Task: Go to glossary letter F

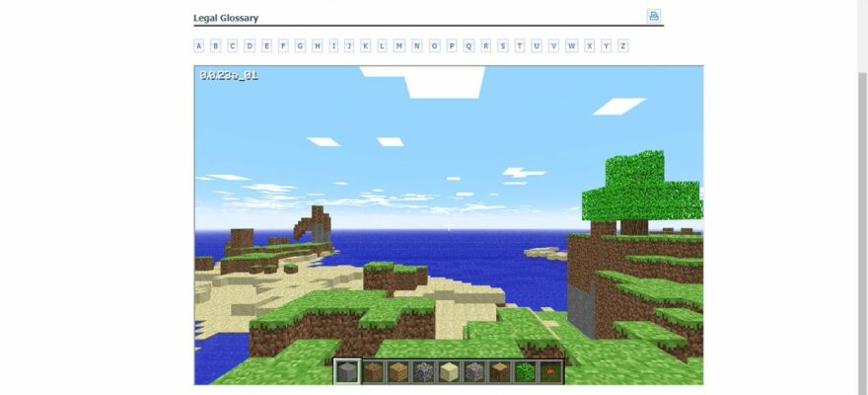Action: click(x=283, y=46)
